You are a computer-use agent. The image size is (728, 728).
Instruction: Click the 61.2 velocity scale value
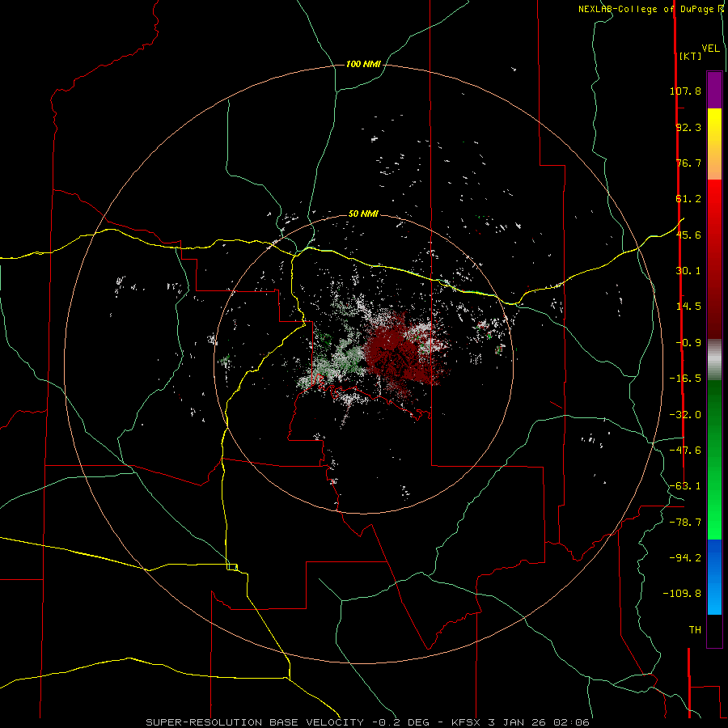[x=688, y=199]
